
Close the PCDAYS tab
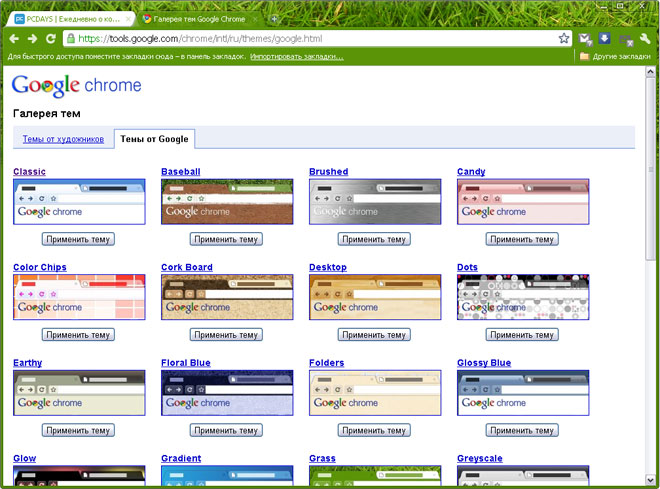[x=128, y=19]
